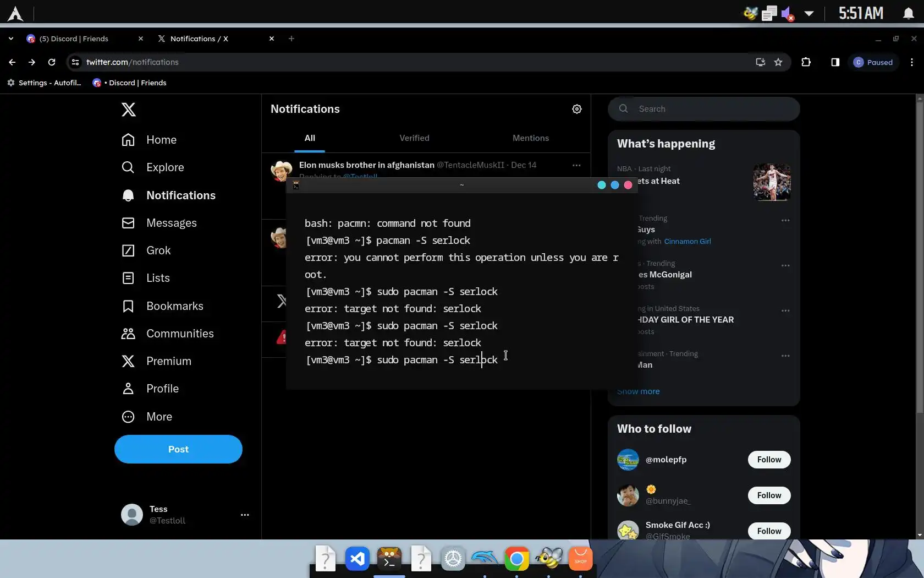Click Show more under What's happening

[x=638, y=391]
